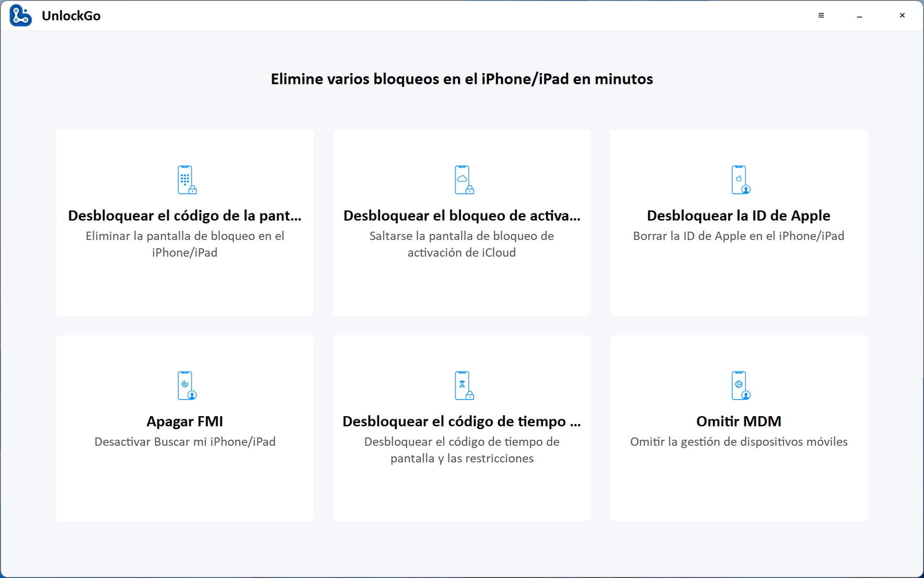This screenshot has width=924, height=578.
Task: Click the Apagar FMI phone icon
Action: click(x=187, y=385)
